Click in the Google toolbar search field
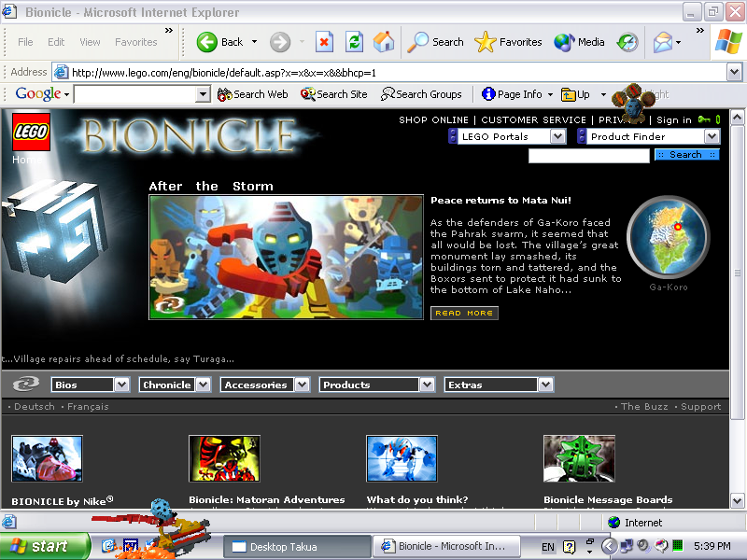 click(x=135, y=94)
